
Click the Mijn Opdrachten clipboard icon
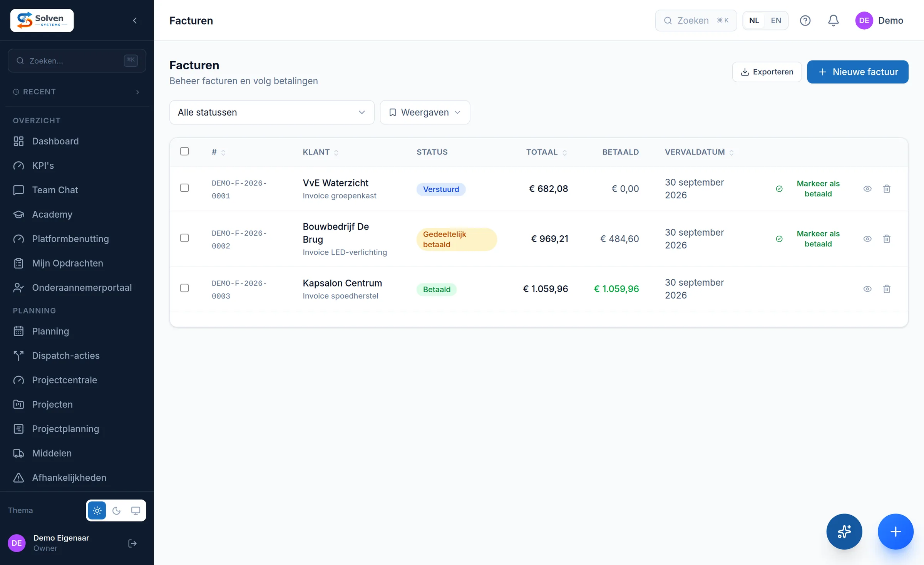[18, 263]
